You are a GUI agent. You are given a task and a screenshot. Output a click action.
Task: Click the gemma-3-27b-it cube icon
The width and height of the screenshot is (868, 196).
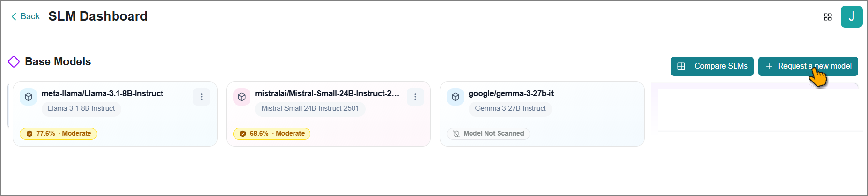tap(456, 97)
